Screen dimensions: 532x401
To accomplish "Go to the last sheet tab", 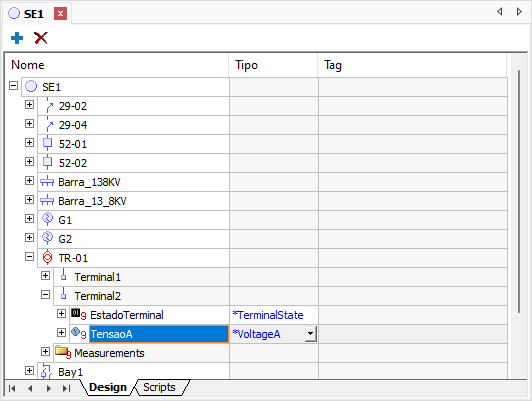I will click(x=66, y=388).
